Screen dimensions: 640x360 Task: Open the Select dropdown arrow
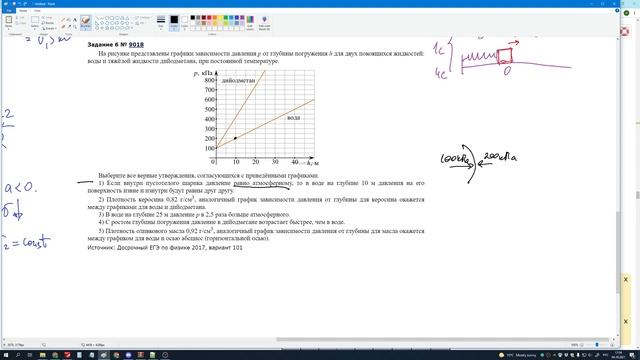[35, 28]
